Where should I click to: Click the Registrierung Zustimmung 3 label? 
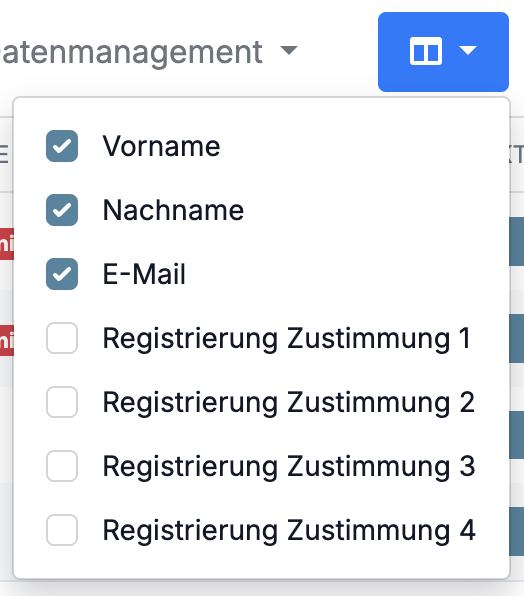coord(289,466)
